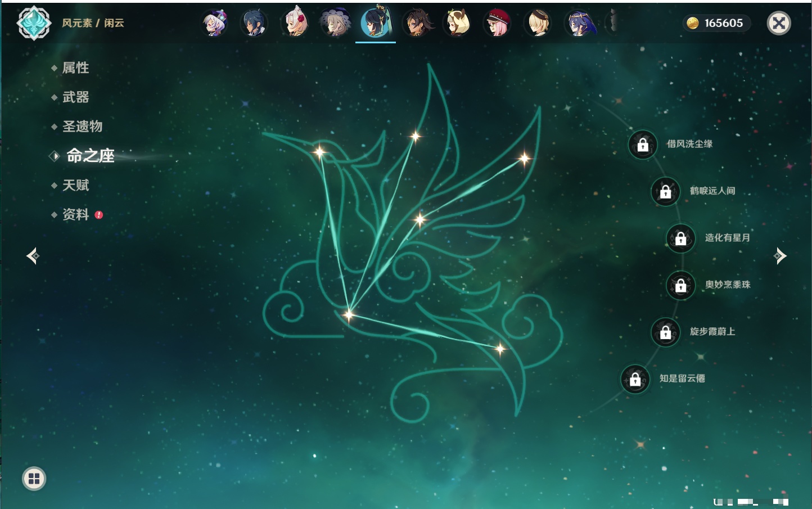Image resolution: width=812 pixels, height=509 pixels.
Task: Open the 属性 attributes menu
Action: (x=75, y=68)
